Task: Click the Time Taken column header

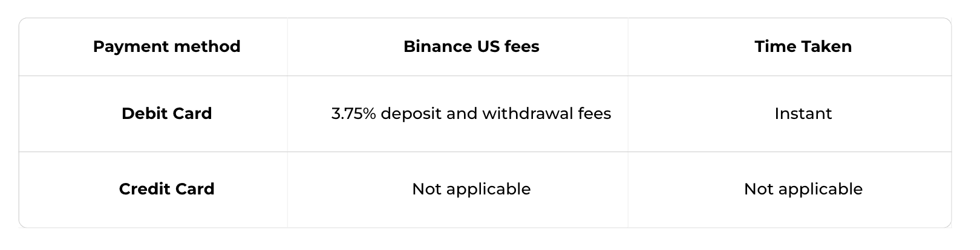Action: pyautogui.click(x=803, y=46)
